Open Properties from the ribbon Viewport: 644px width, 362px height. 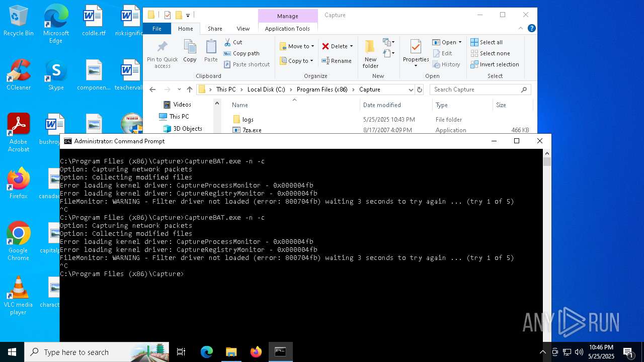[416, 54]
